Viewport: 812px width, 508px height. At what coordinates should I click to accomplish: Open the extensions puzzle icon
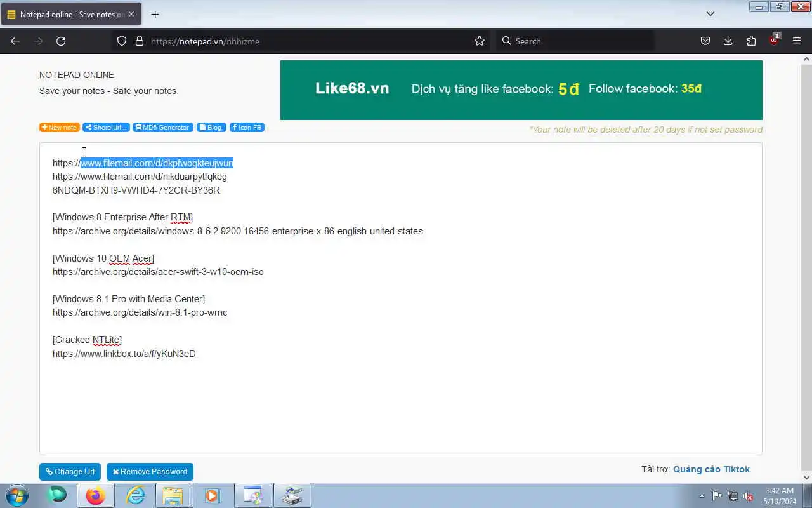coord(751,41)
